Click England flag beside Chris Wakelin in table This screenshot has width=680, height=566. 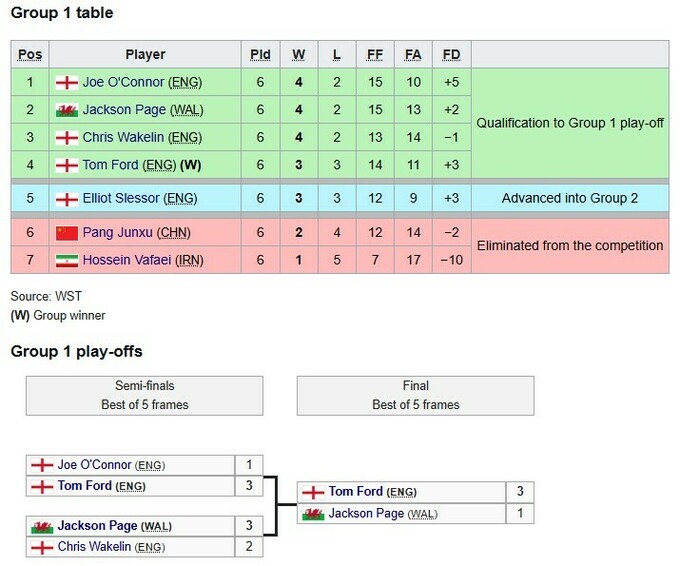click(x=66, y=137)
